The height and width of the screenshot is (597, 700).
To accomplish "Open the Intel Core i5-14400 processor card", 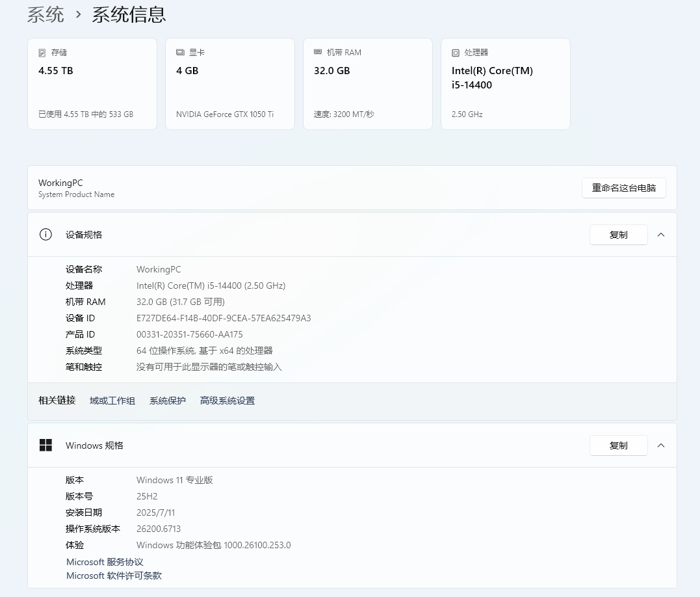I will point(505,83).
